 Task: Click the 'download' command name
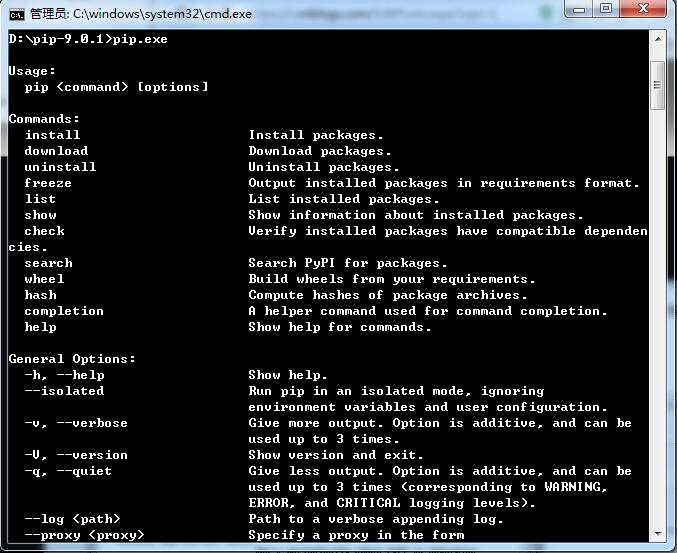(56, 151)
